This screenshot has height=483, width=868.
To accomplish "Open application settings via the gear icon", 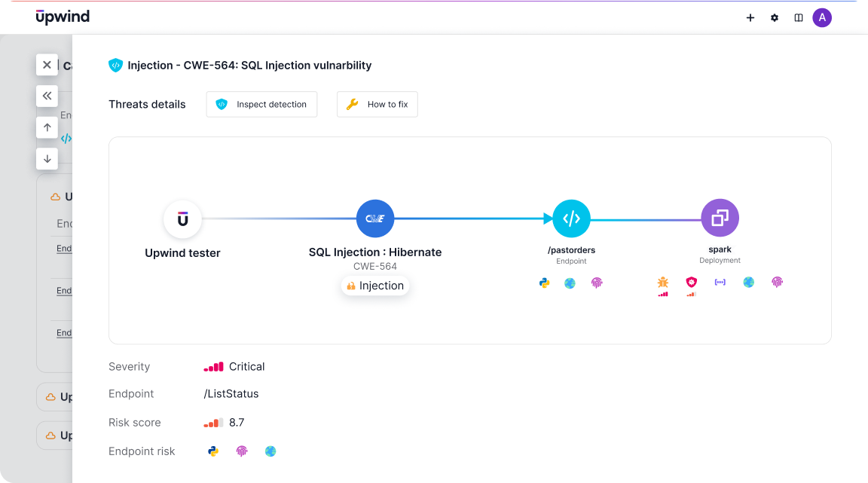I will 775,17.
